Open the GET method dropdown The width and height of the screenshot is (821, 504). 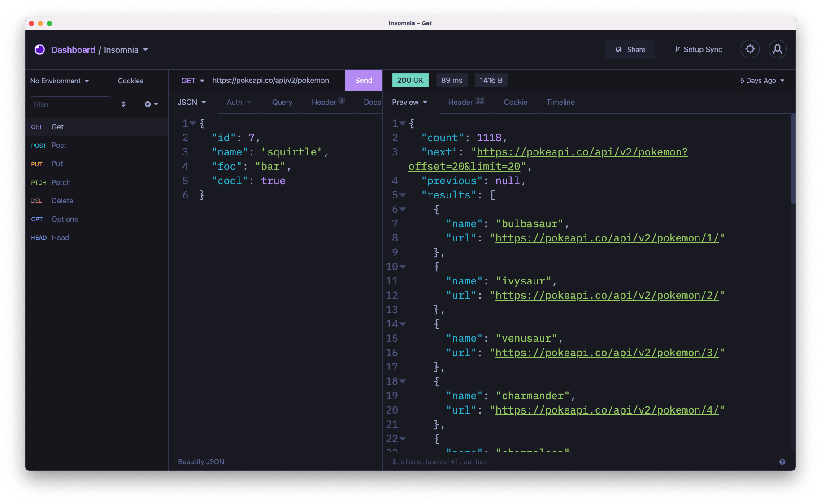193,81
